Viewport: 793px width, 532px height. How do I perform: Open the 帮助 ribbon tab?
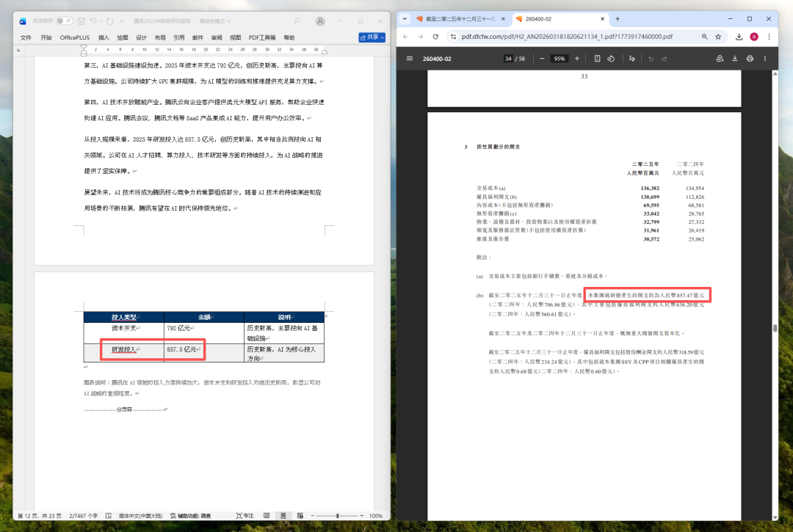click(x=289, y=37)
